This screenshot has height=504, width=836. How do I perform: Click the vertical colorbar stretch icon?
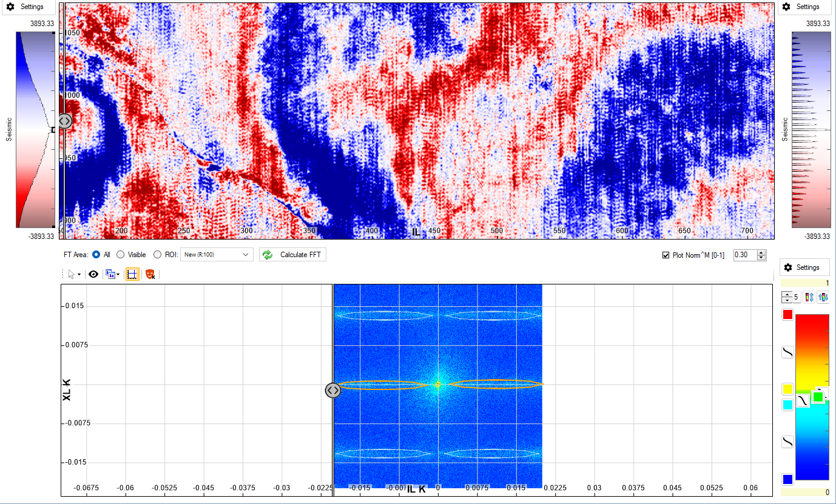(x=809, y=297)
